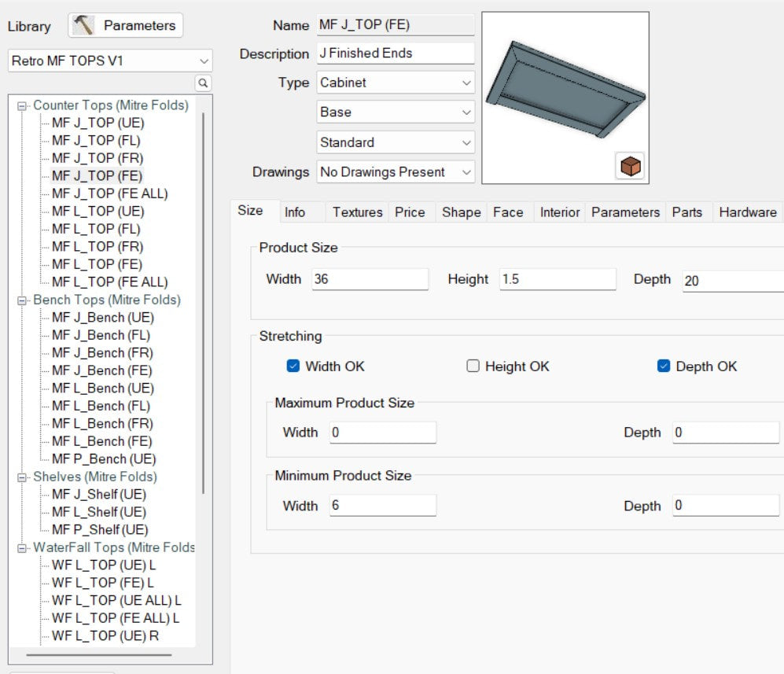Collapse the Bench Tops (Mitre Folds) group
This screenshot has width=784, height=674.
22,300
